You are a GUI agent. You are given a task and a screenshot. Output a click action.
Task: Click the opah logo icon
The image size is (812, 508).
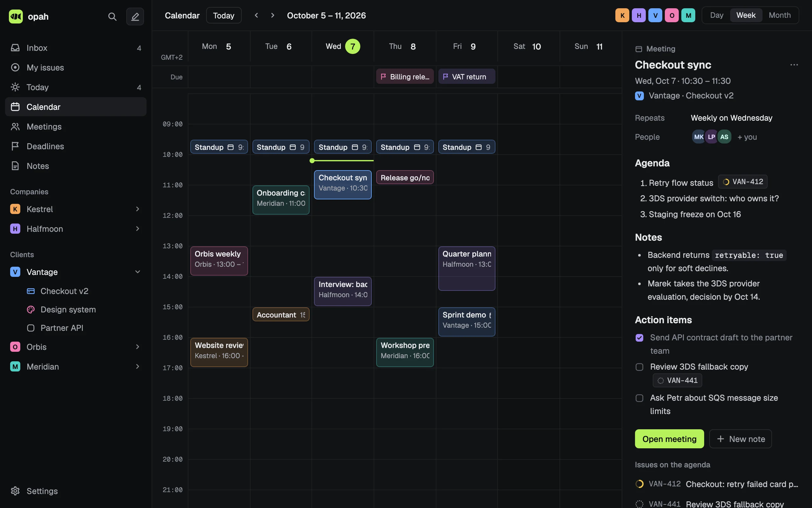(x=16, y=16)
